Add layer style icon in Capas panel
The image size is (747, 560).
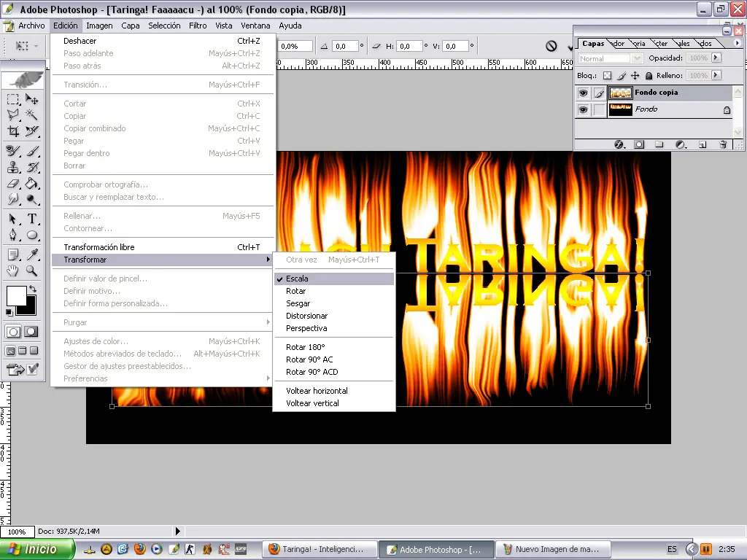coord(619,144)
